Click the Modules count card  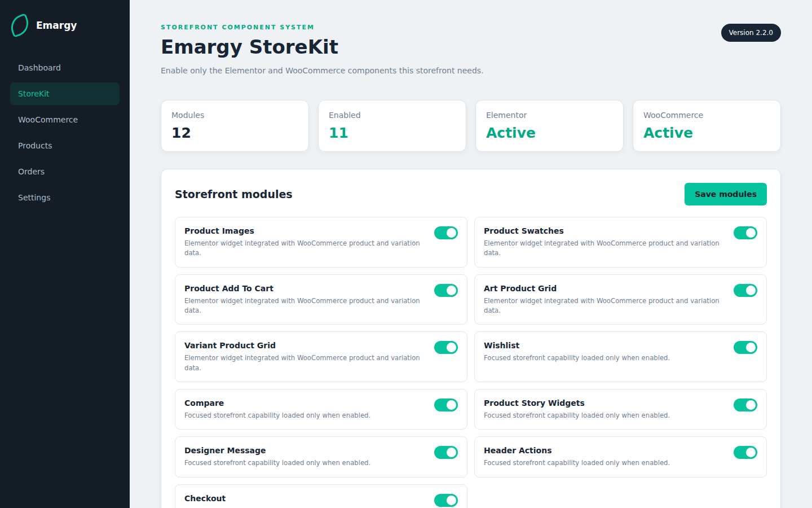(235, 126)
